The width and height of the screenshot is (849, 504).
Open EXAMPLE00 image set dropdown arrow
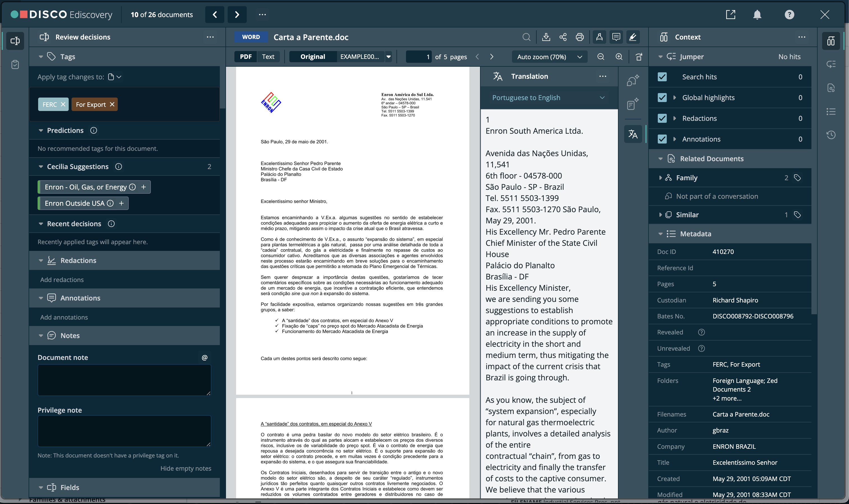[x=389, y=57]
